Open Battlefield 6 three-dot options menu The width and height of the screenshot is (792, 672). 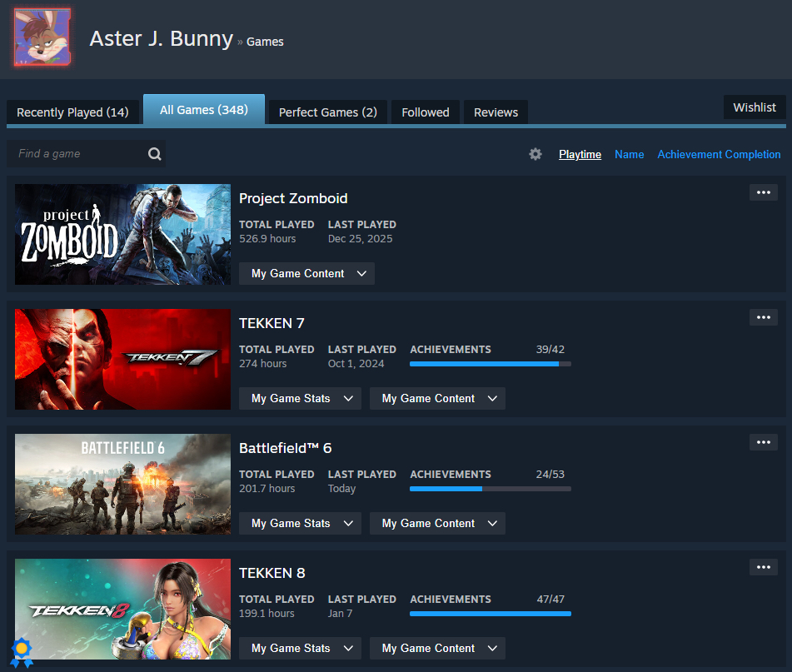(763, 442)
